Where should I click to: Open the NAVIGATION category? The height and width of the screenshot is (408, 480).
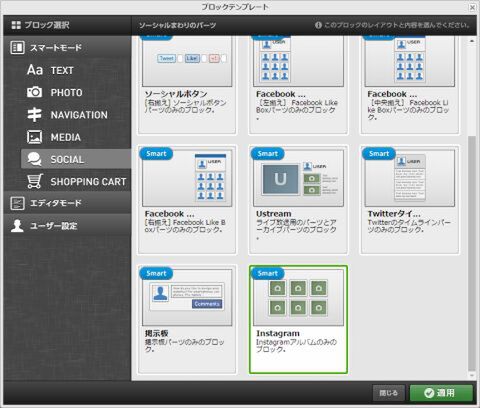coord(76,114)
